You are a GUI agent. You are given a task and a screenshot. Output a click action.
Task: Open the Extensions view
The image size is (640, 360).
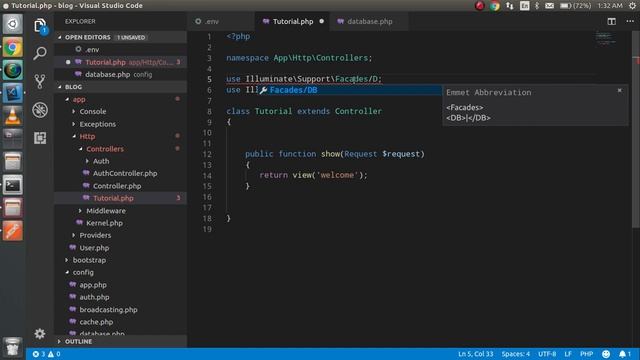coord(40,138)
